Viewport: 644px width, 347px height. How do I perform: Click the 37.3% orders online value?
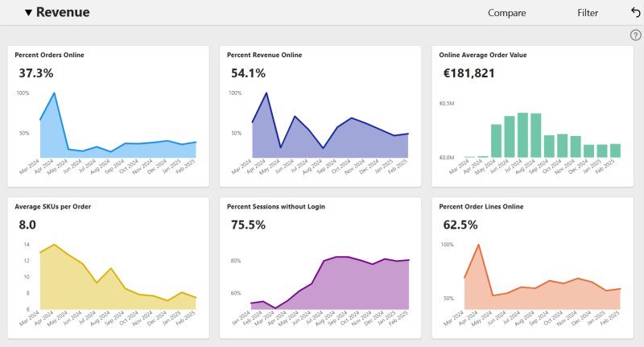point(36,73)
